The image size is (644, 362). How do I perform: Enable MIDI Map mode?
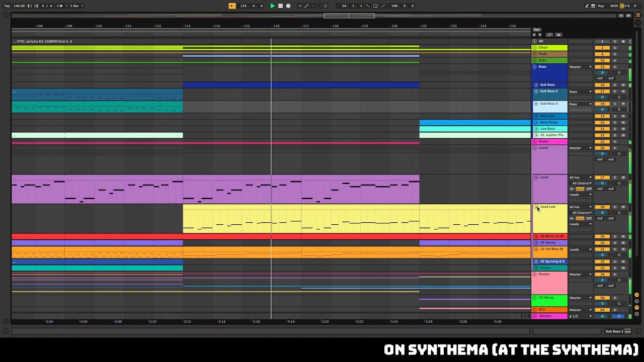coord(614,6)
